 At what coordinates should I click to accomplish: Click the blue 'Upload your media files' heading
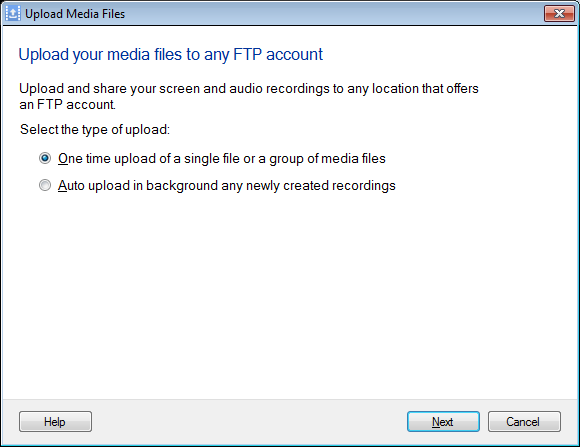[x=171, y=55]
